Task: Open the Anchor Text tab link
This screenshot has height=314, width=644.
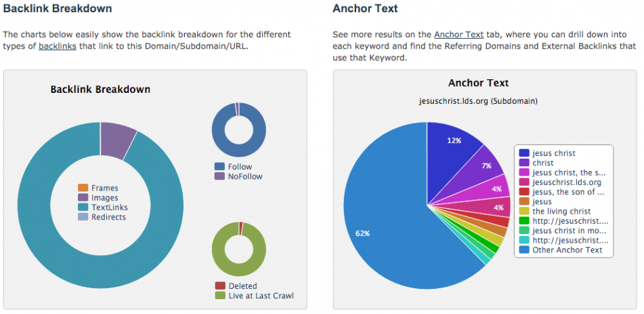Action: tap(458, 34)
